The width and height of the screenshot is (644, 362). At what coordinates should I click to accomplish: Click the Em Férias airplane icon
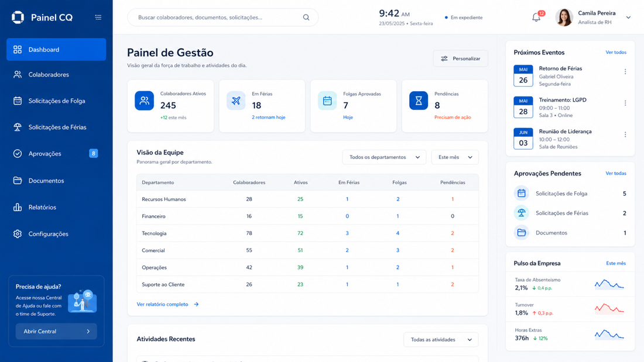[236, 101]
